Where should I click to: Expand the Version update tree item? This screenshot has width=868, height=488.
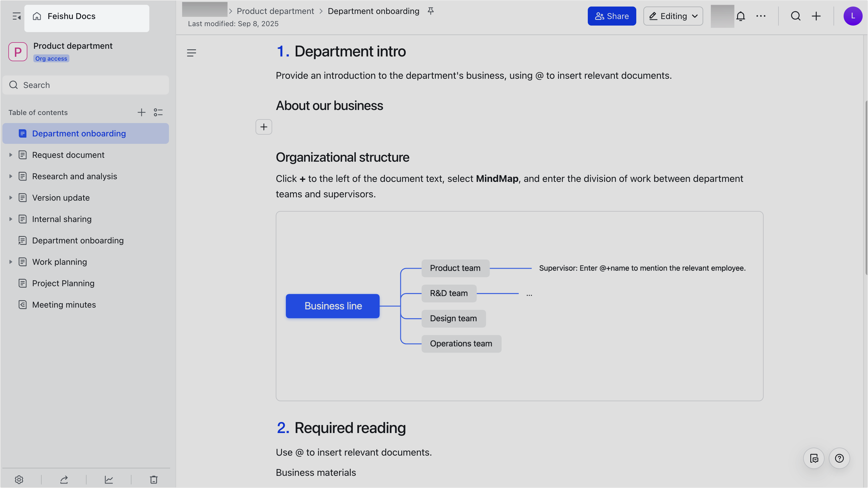[10, 198]
